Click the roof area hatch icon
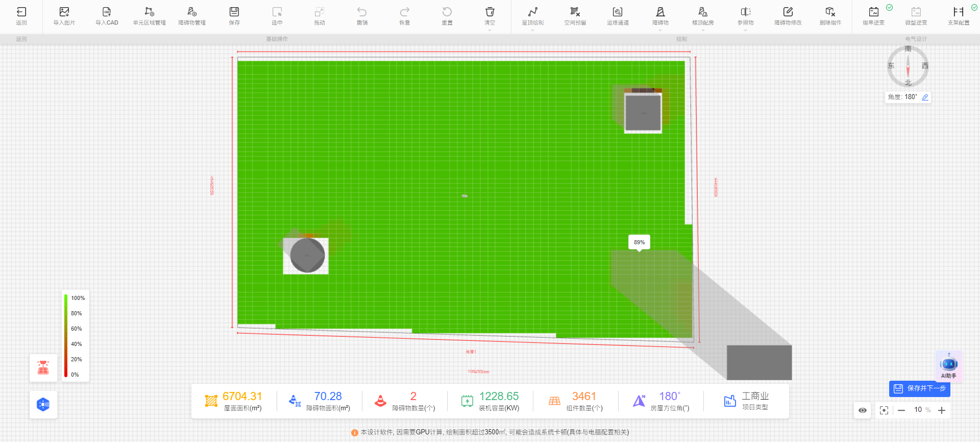Screen dimensions: 980x442 click(x=211, y=401)
